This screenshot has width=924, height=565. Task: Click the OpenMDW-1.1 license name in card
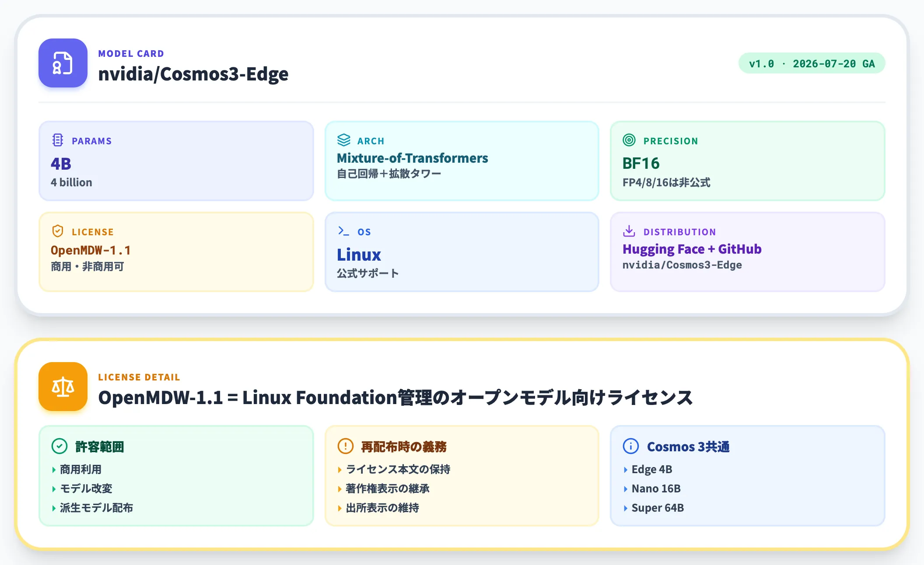click(91, 250)
